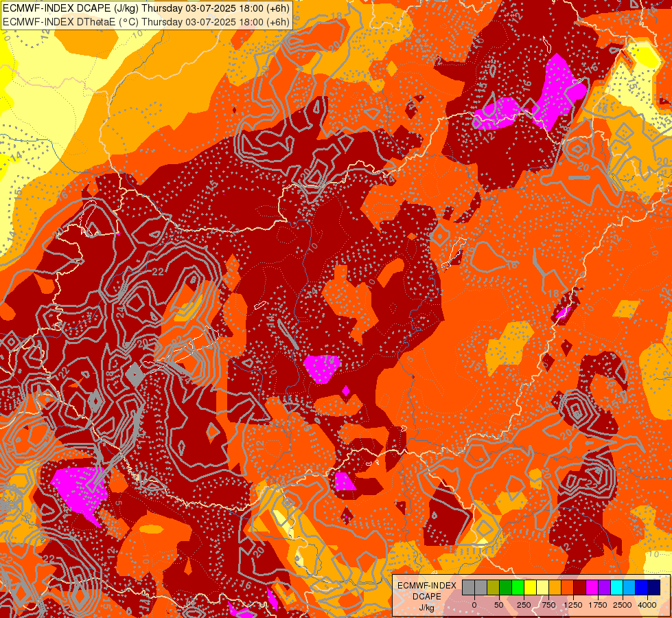Select the magenta legend swatch
Viewport: 672px width, 618px height.
592,588
